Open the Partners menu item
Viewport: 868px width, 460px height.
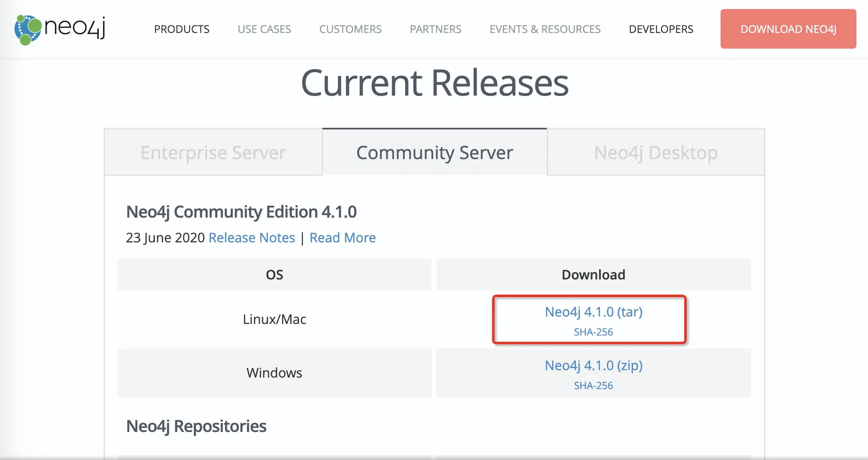pyautogui.click(x=435, y=29)
